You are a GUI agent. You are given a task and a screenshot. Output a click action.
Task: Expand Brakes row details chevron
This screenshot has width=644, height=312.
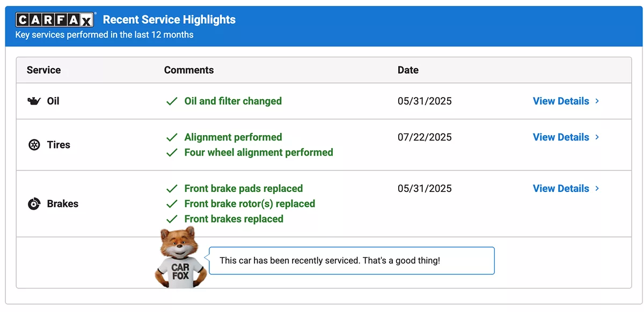[x=597, y=189]
